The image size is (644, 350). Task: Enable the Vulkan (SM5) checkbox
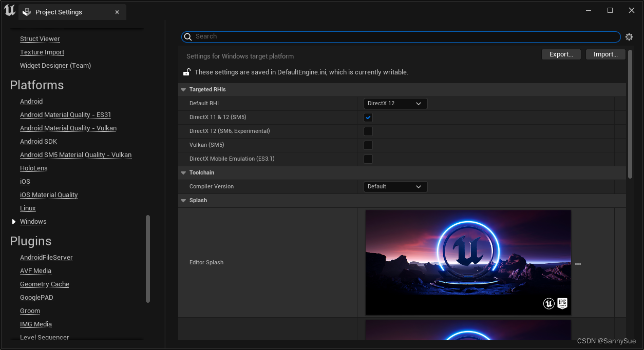coord(368,145)
